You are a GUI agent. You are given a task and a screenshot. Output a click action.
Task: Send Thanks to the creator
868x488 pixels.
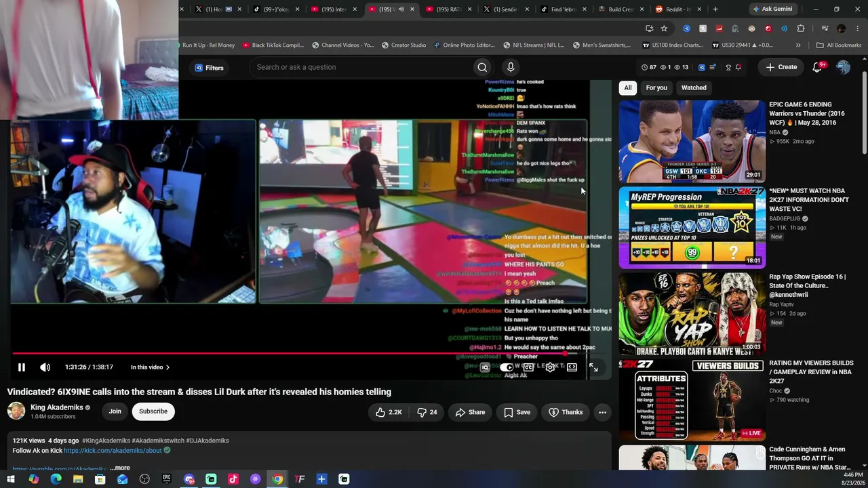click(x=566, y=412)
